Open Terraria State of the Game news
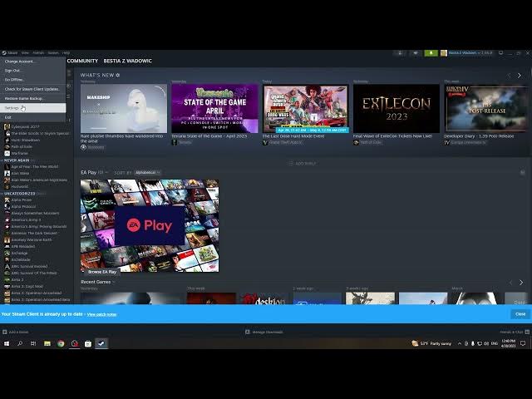This screenshot has height=399, width=532. [214, 109]
